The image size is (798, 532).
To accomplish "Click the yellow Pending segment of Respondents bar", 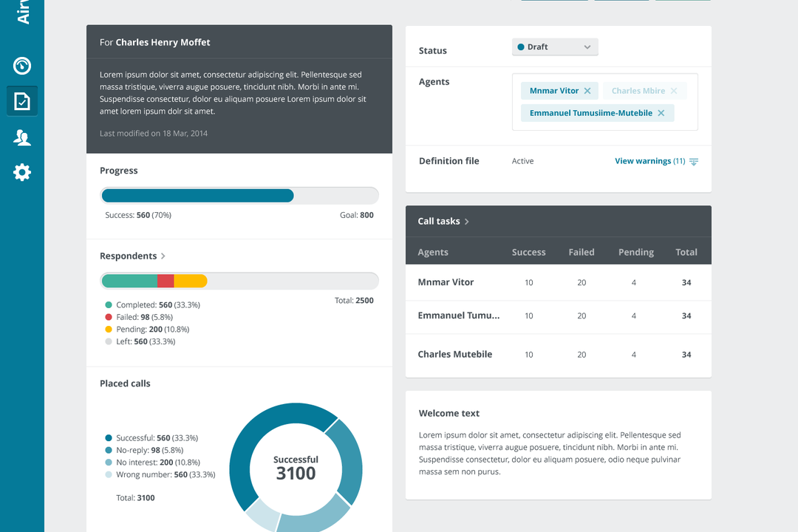I will point(191,281).
